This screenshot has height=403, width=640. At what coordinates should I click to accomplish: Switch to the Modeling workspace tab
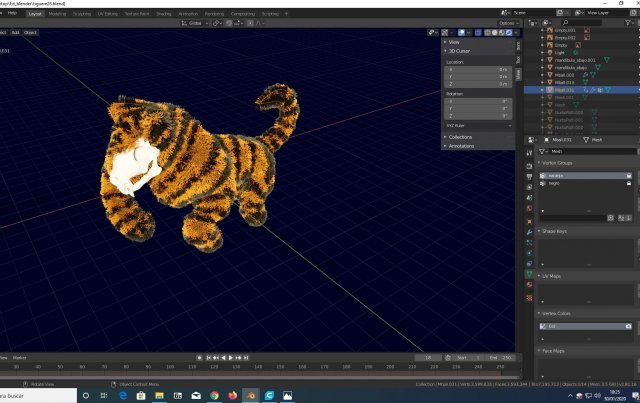57,13
